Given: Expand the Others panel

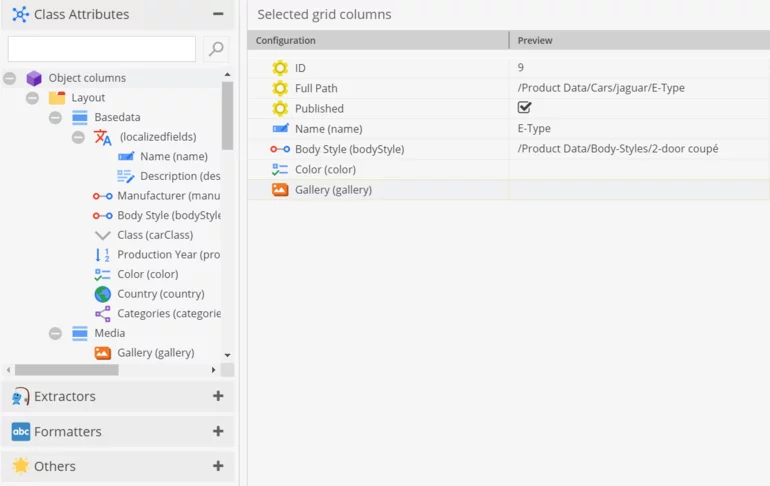Looking at the screenshot, I should 218,466.
